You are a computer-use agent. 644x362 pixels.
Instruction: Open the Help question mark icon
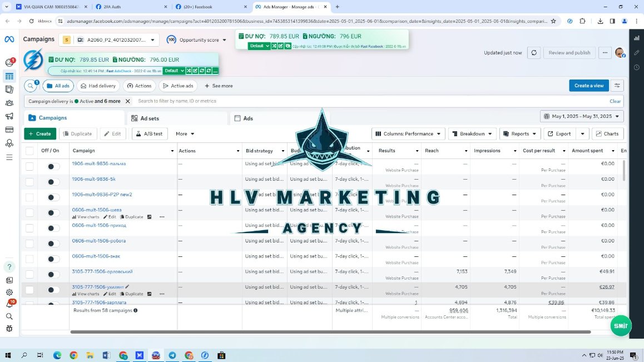point(9,267)
